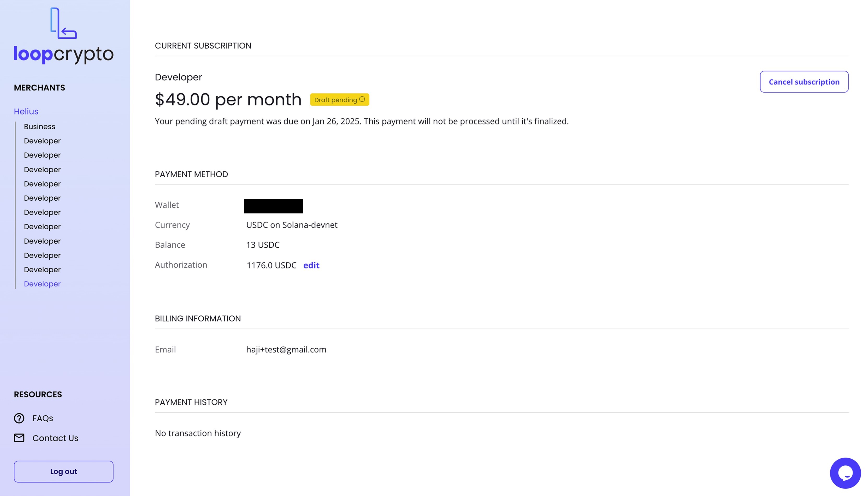Image resolution: width=868 pixels, height=496 pixels.
Task: Click the Contact Us envelope icon
Action: 19,438
